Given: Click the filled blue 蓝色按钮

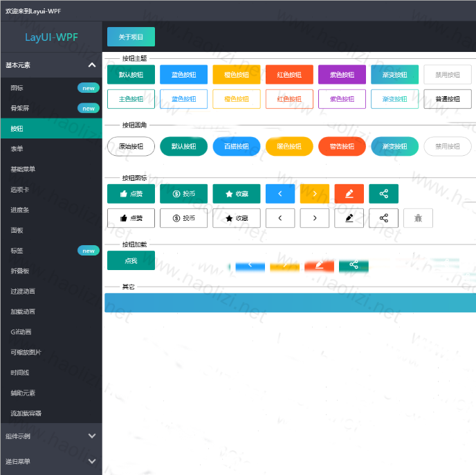Looking at the screenshot, I should pyautogui.click(x=183, y=75).
